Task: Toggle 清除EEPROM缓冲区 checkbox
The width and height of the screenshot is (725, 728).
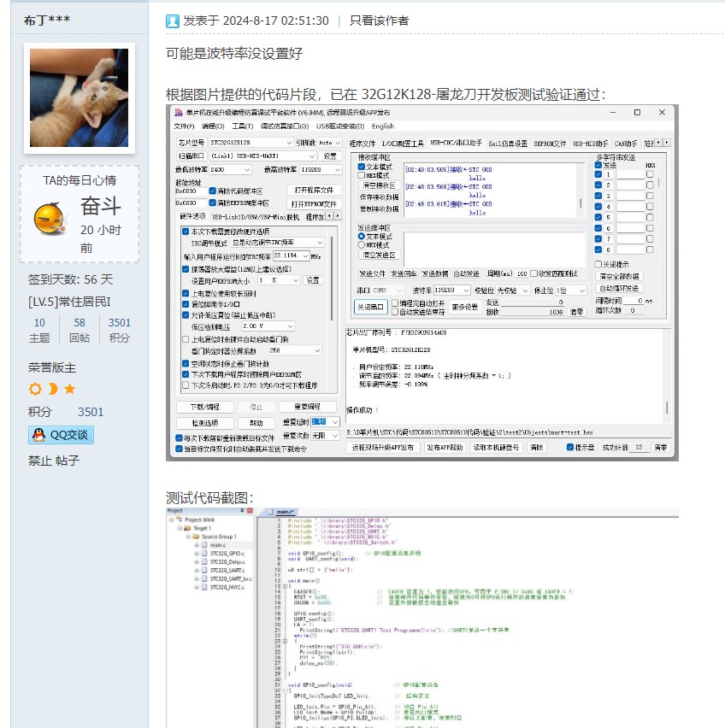Action: click(213, 203)
